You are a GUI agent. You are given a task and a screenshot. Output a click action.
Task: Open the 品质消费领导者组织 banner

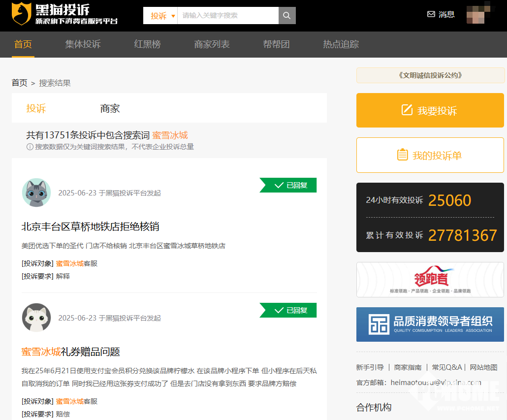430,324
